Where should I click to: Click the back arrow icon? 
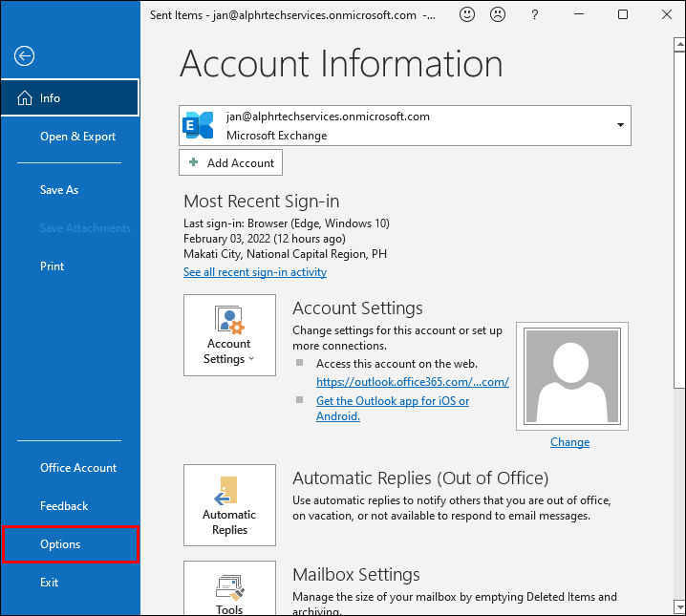(x=24, y=56)
